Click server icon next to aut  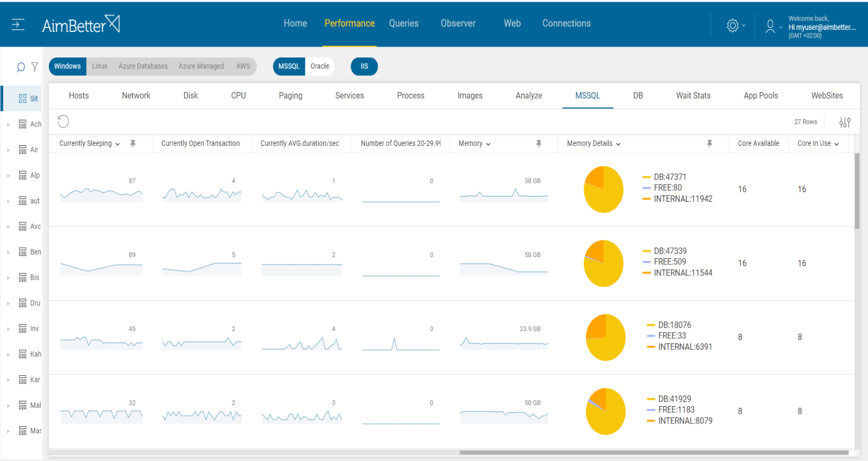(x=22, y=201)
